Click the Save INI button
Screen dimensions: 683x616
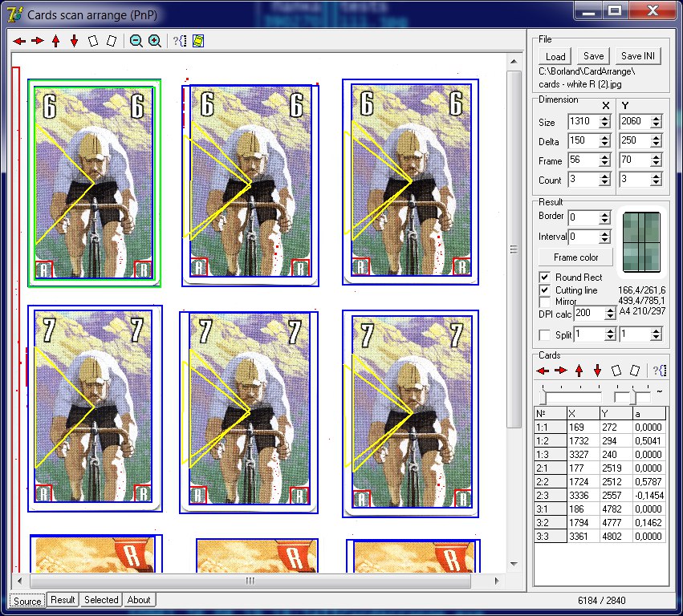click(x=638, y=56)
